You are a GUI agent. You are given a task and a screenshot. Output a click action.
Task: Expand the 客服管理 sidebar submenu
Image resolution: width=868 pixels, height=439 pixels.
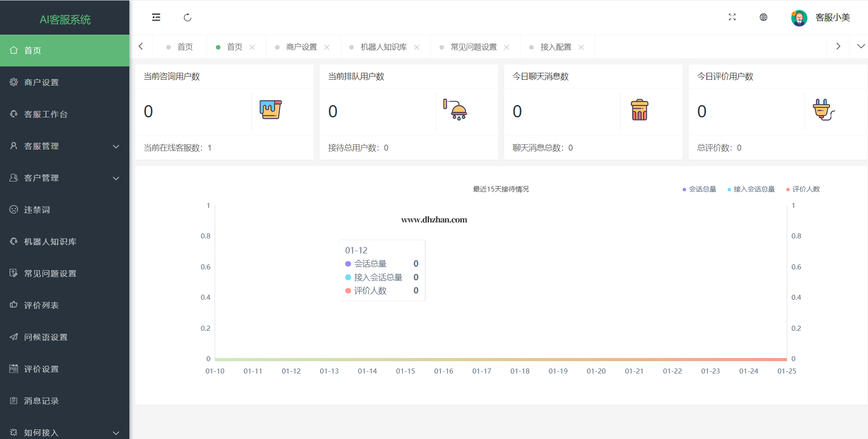tap(65, 146)
